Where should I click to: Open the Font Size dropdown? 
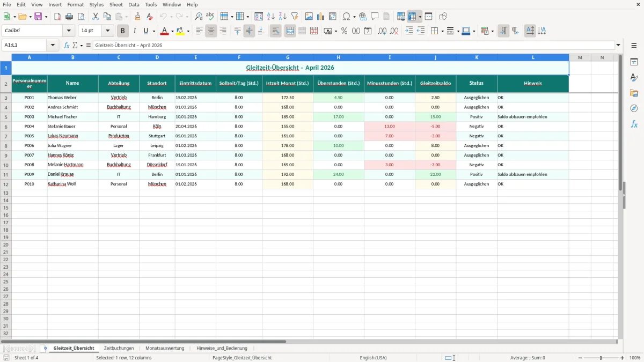(x=108, y=31)
